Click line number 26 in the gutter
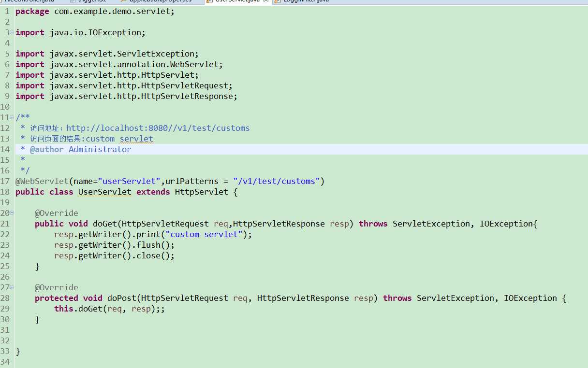The image size is (588, 368). pyautogui.click(x=5, y=277)
